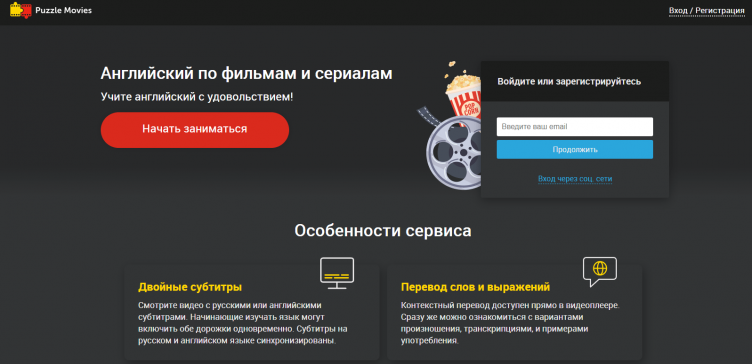The height and width of the screenshot is (364, 752).
Task: Click the globe speech-bubble translation icon
Action: (599, 271)
